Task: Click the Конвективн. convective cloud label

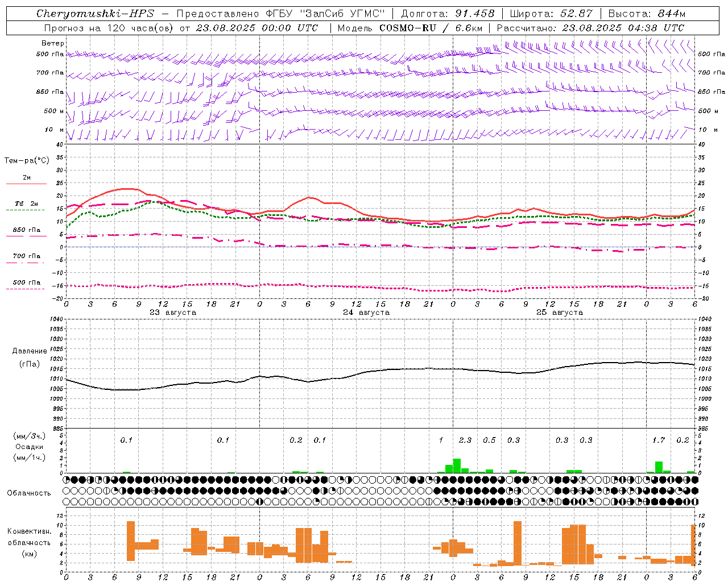Action: pyautogui.click(x=30, y=531)
